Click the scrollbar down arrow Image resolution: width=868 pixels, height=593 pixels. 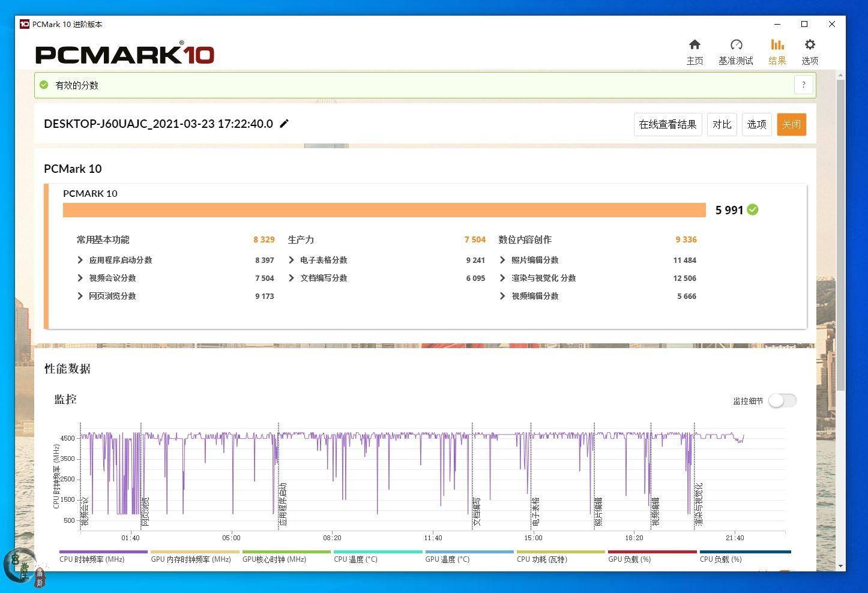[840, 566]
